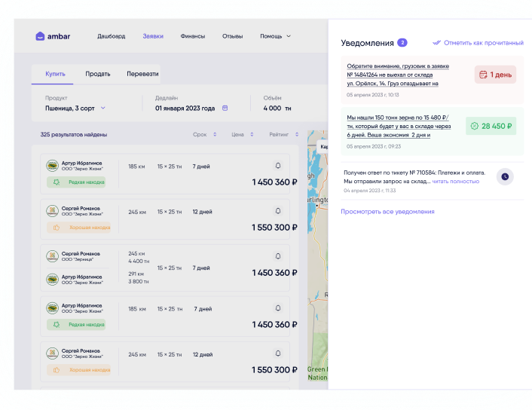This screenshot has height=410, width=532.
Task: Switch to the "Продать" tab
Action: click(x=98, y=74)
